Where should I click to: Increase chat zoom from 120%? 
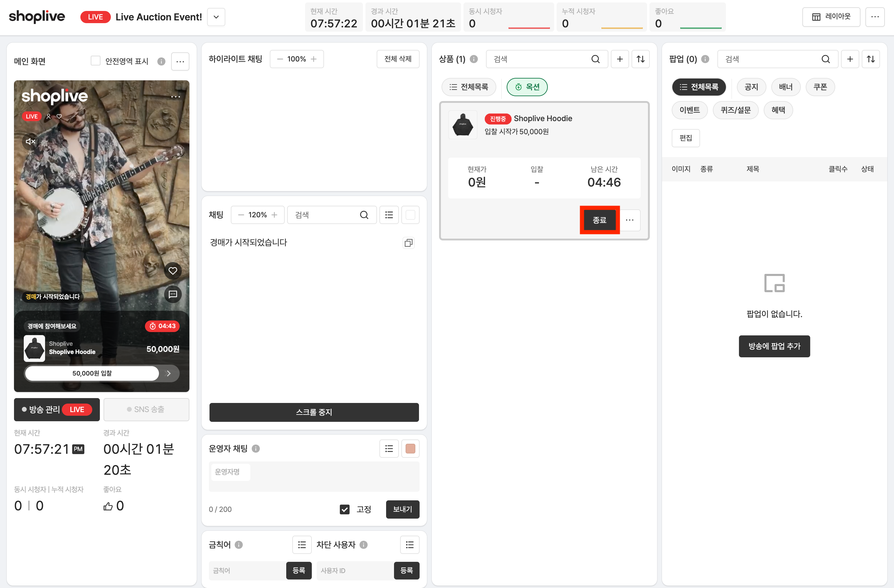point(274,215)
